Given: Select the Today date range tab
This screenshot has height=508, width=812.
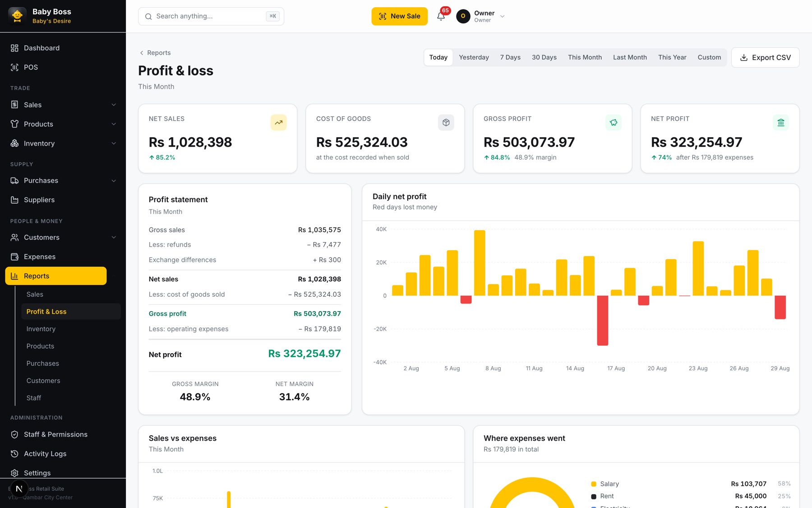Looking at the screenshot, I should pos(438,57).
